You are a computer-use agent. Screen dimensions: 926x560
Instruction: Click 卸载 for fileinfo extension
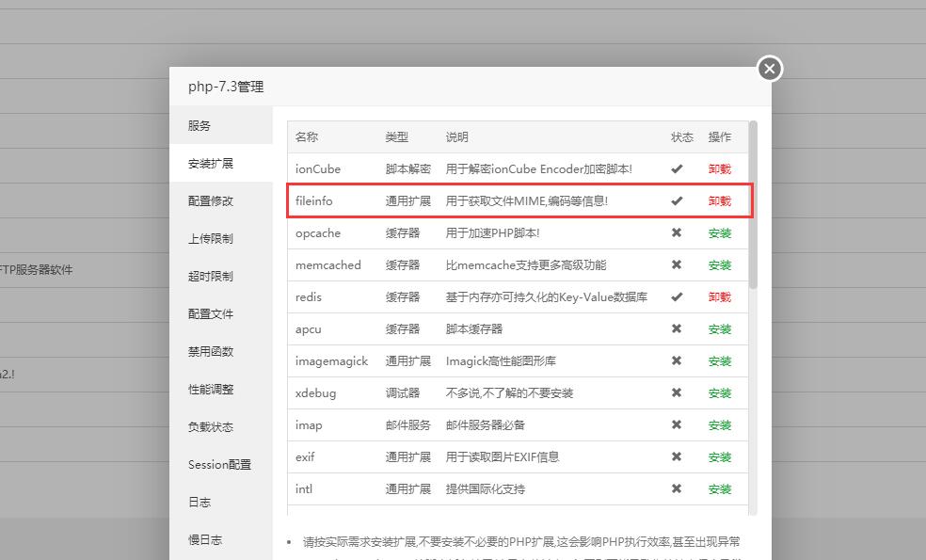pyautogui.click(x=719, y=200)
